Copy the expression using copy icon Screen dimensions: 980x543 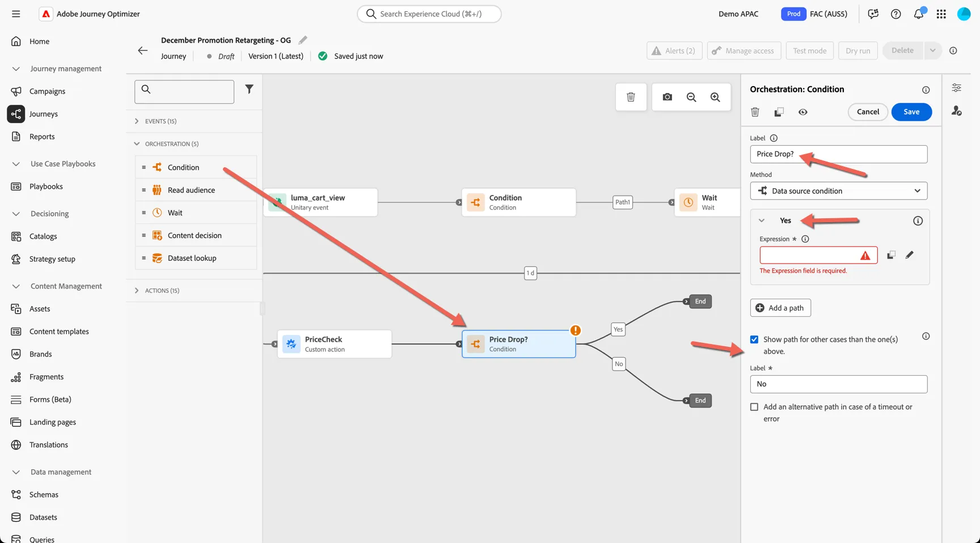pyautogui.click(x=891, y=255)
